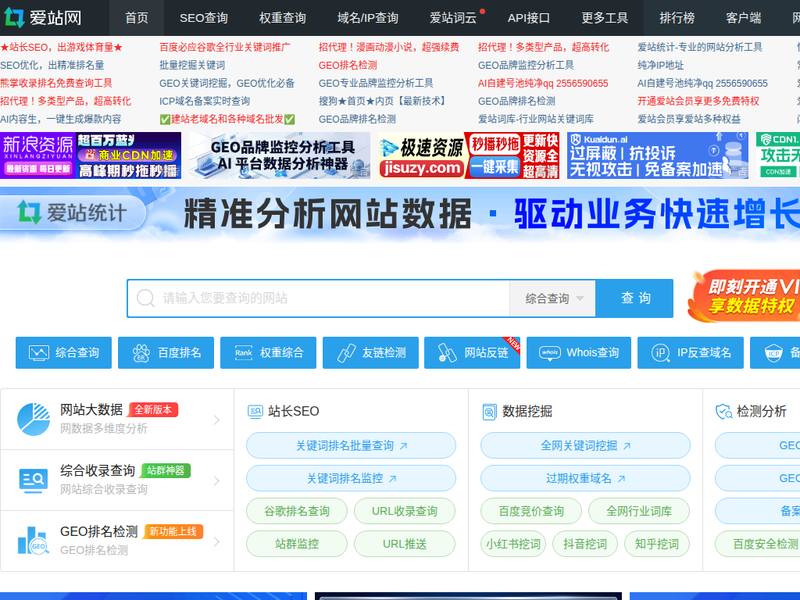Click the 百度安全检测 pill button
The width and height of the screenshot is (800, 600).
(x=758, y=544)
